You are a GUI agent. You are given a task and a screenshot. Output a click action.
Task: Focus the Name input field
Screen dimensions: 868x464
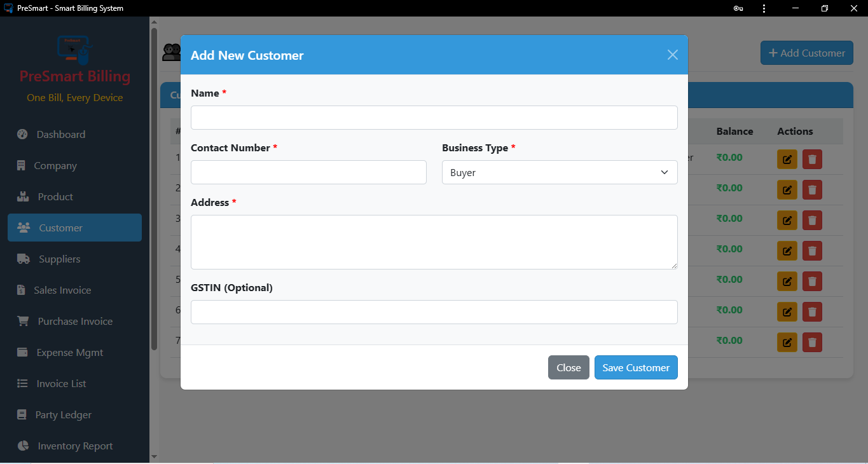(434, 118)
